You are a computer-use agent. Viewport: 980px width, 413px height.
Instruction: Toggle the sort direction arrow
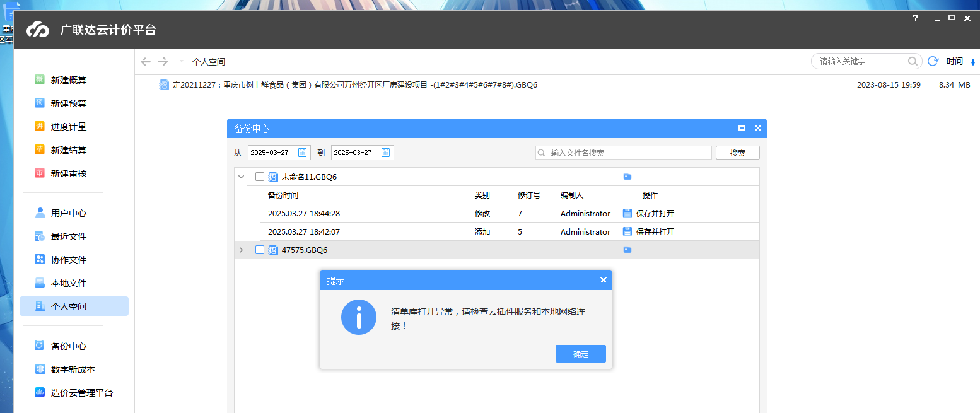pos(973,62)
